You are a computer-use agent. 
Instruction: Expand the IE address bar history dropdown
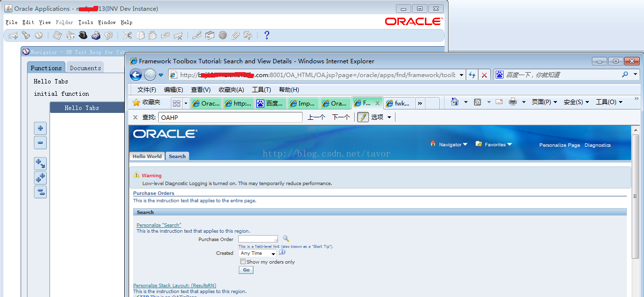tap(461, 75)
